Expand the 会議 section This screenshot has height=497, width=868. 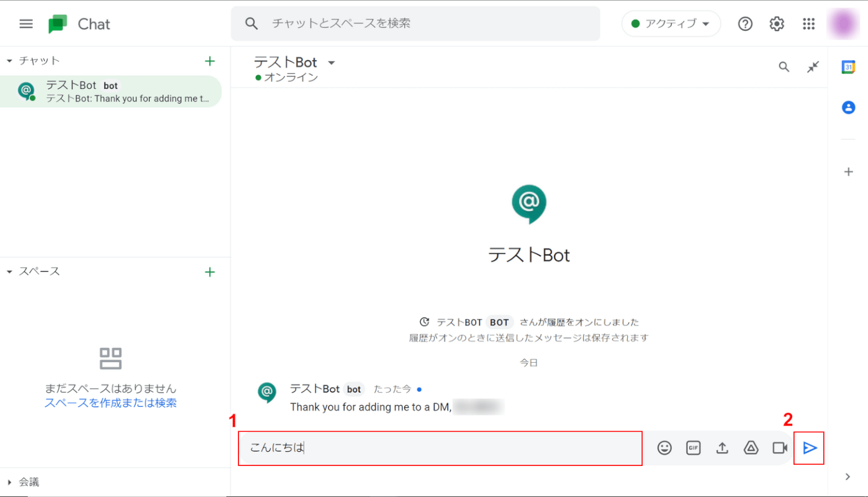point(9,482)
